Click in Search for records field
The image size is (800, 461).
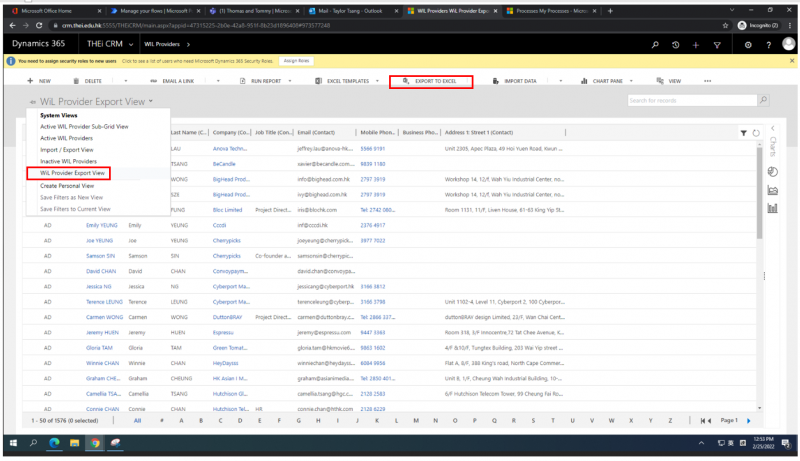(692, 100)
